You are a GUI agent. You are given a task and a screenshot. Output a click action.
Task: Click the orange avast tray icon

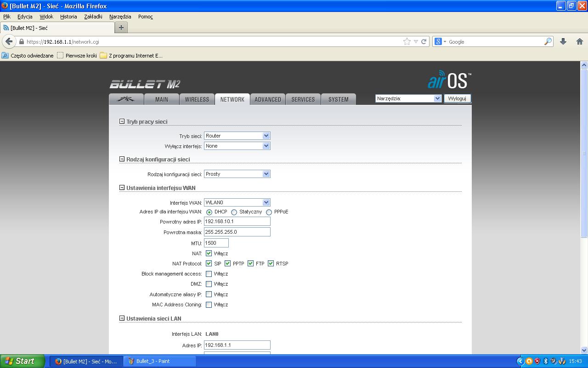point(529,361)
